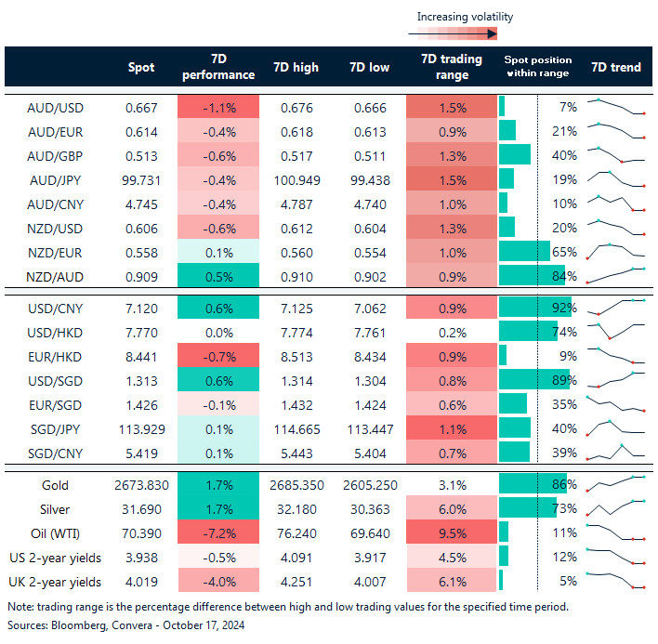This screenshot has height=644, width=658.
Task: Select the US 2-year yields label
Action: click(x=55, y=558)
